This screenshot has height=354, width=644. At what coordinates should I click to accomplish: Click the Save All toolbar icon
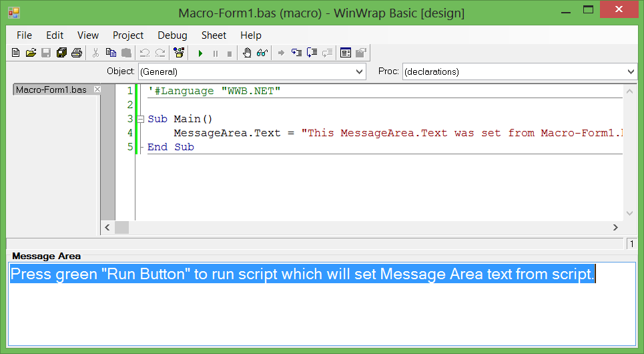coord(61,53)
